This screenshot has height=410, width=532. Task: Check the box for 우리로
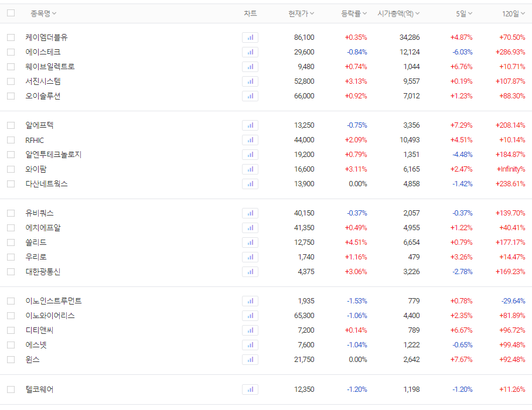pos(11,257)
